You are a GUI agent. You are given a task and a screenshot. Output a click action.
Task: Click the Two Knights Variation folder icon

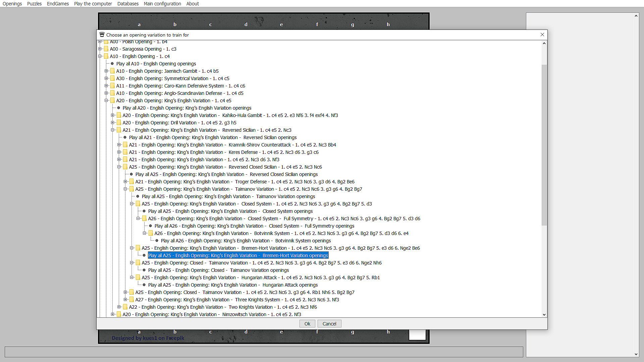tap(125, 307)
